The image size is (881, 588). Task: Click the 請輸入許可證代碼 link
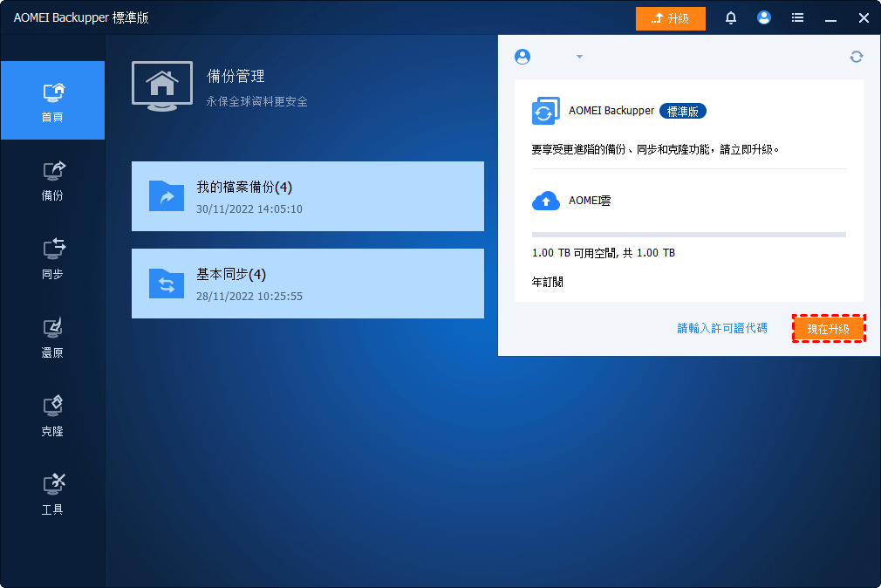[x=722, y=328]
